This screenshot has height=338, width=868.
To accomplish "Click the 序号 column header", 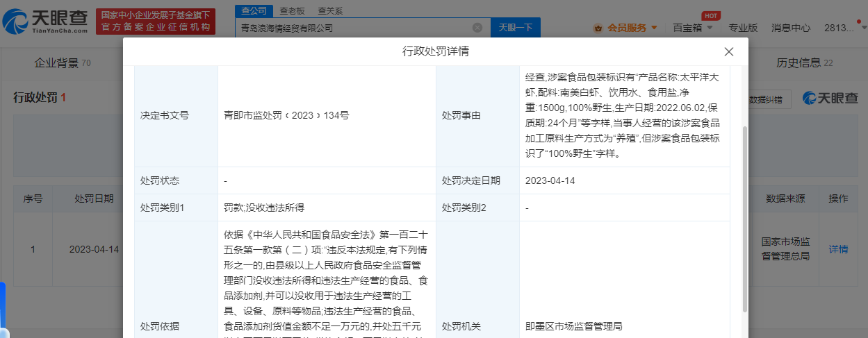I will [x=33, y=198].
